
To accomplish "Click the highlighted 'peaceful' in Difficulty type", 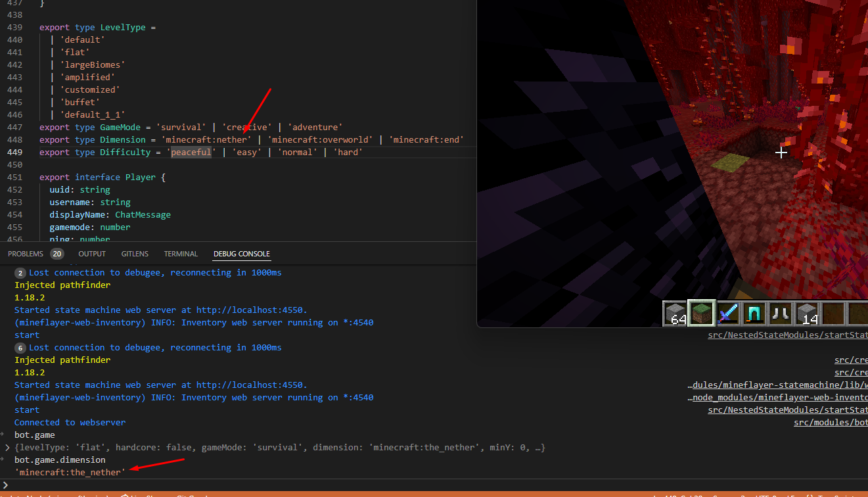I will point(191,153).
